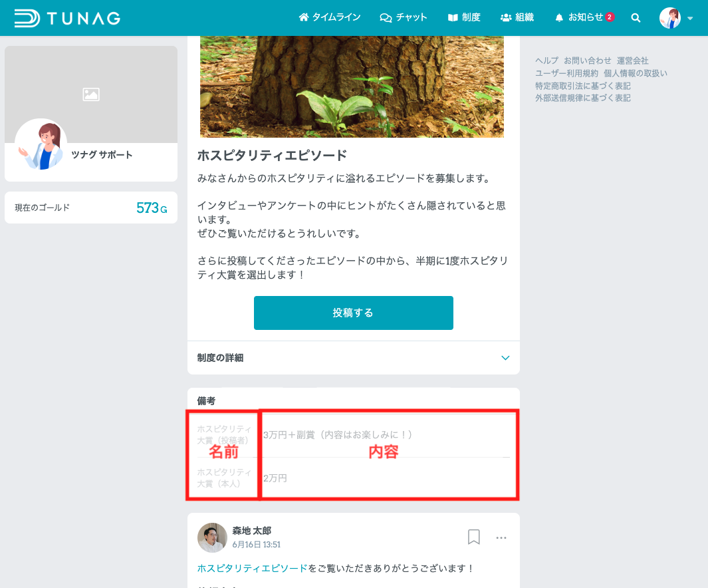The image size is (708, 588).
Task: Open the 組織 menu item
Action: coord(517,17)
